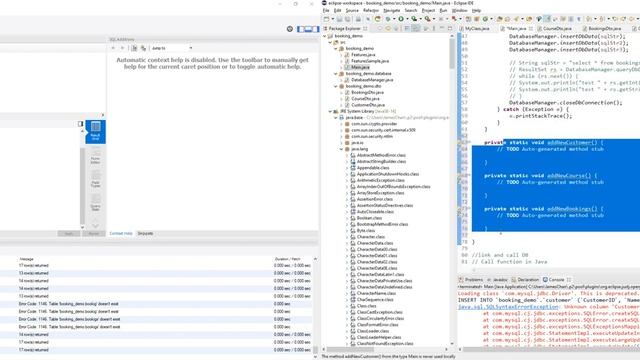Click Workbench output panel vertical scrollbar

tap(315, 350)
